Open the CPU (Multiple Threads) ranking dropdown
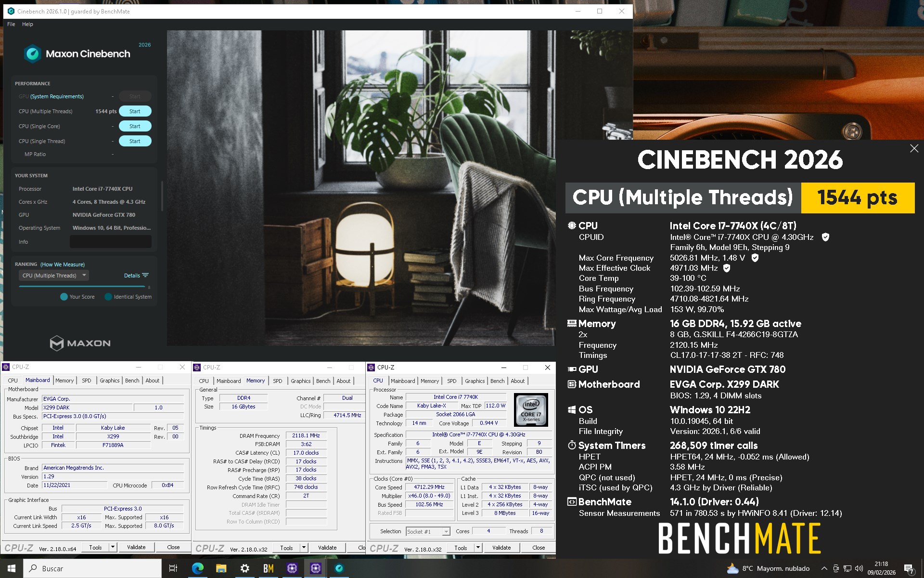Viewport: 924px width, 578px height. click(53, 276)
